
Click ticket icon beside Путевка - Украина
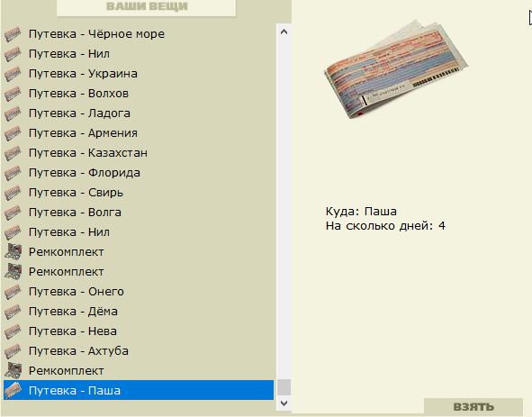click(x=13, y=74)
